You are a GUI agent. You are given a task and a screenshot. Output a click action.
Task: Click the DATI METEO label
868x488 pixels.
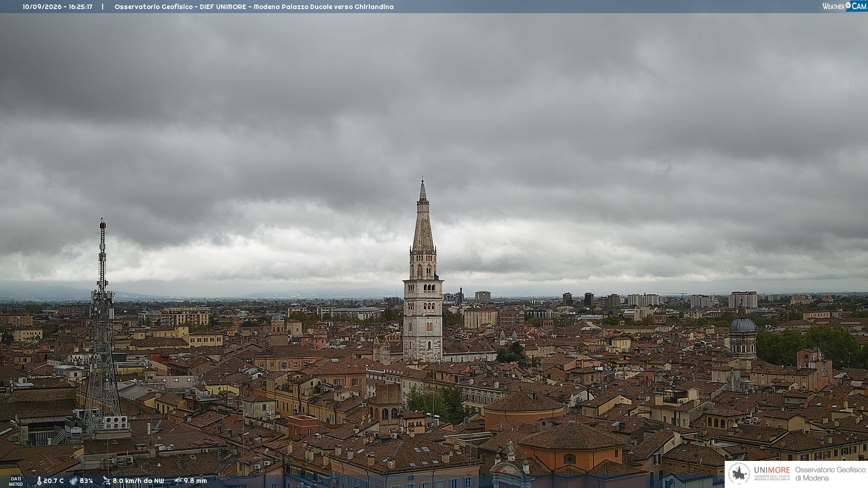point(16,482)
